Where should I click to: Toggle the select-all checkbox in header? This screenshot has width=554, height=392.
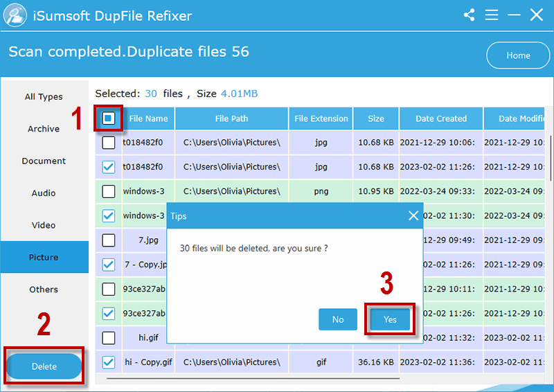[109, 118]
